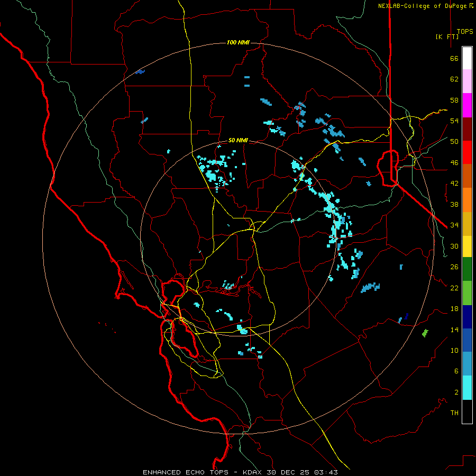476x476 pixels.
Task: Click the navy blue radar echo on map
Action: tap(406, 316)
